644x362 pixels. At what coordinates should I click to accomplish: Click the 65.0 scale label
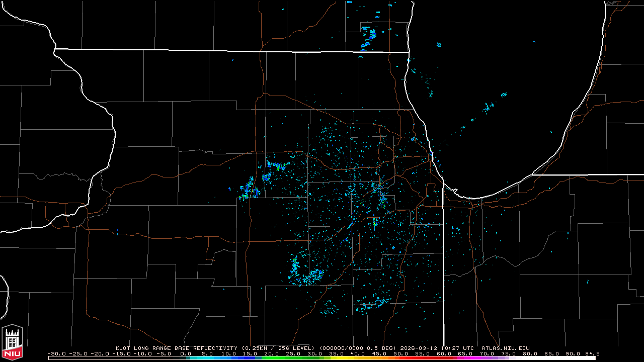(x=465, y=353)
